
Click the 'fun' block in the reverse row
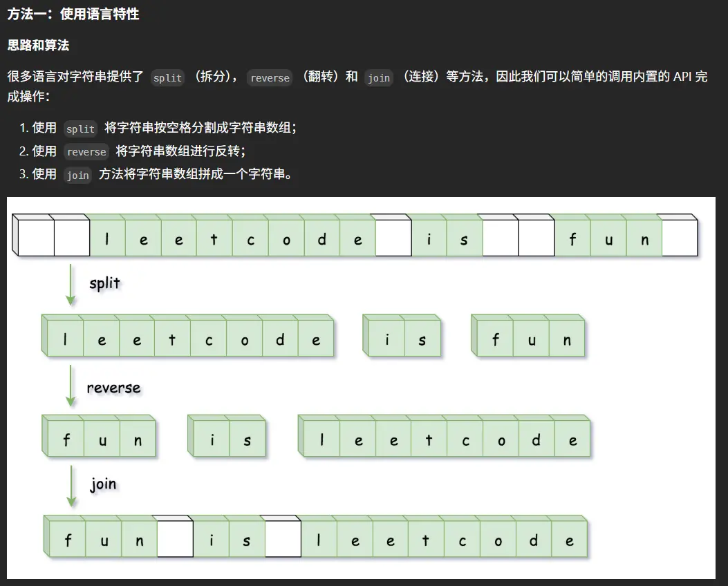click(x=100, y=439)
